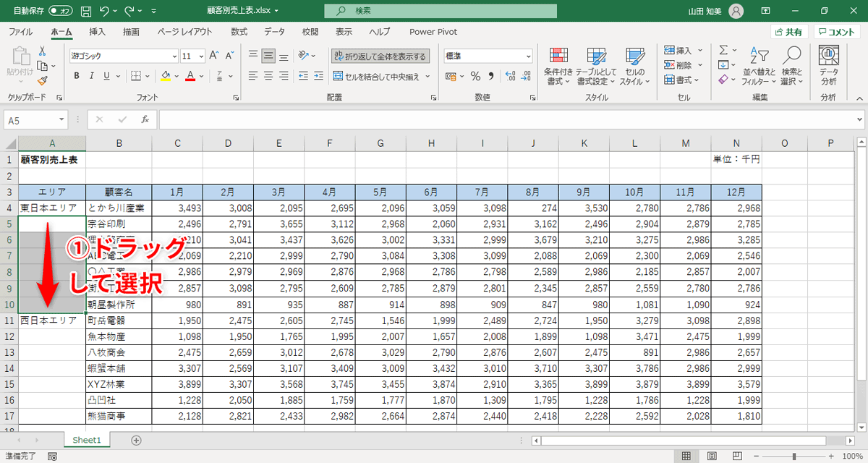Click セルを結合して中央揃え merge button
Screen dimensions: 868x463
pyautogui.click(x=377, y=76)
